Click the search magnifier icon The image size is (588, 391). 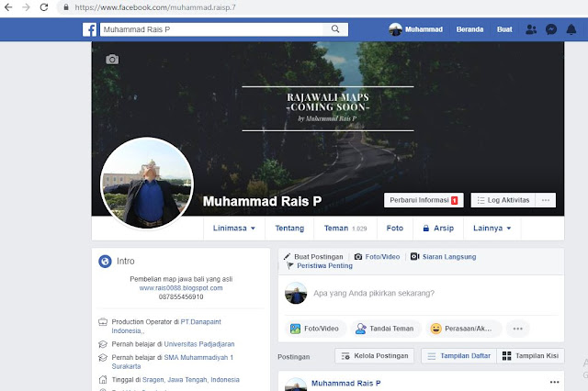[335, 29]
